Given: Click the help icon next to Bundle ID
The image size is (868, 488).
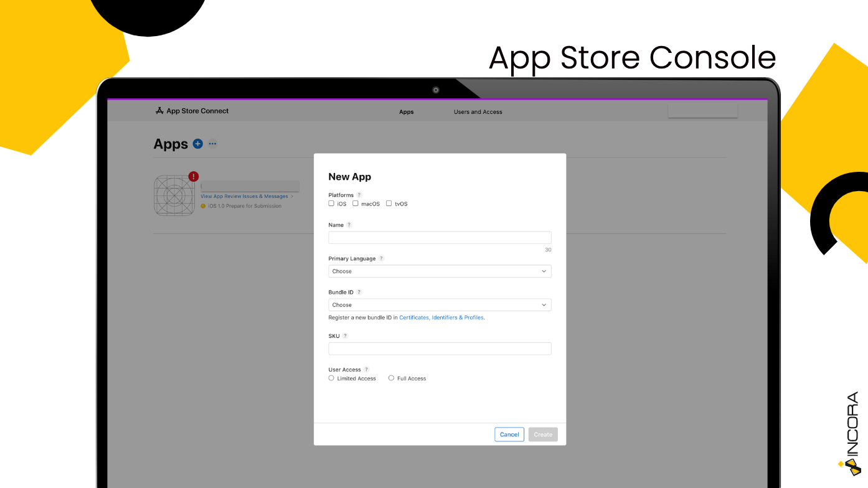Looking at the screenshot, I should (x=359, y=292).
